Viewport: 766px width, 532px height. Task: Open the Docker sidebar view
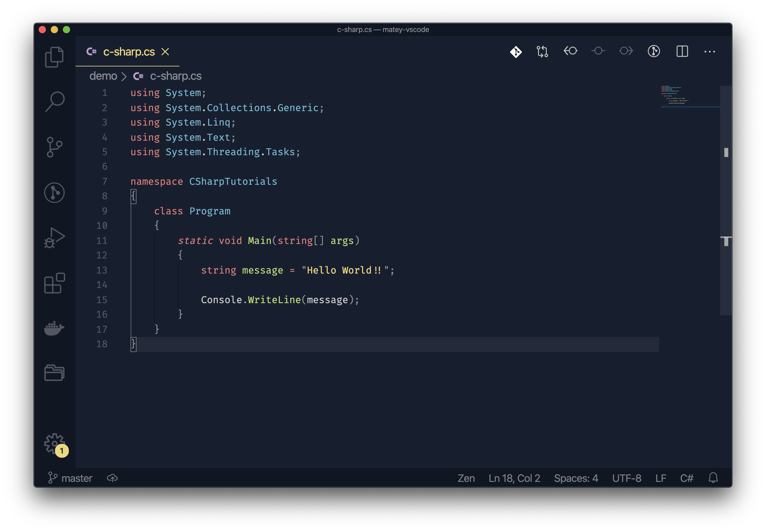pos(54,328)
